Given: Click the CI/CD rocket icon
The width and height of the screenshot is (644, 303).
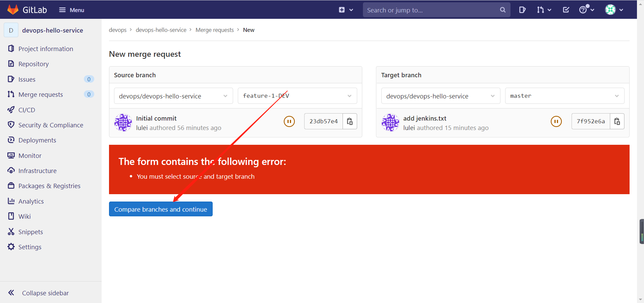Looking at the screenshot, I should (11, 110).
